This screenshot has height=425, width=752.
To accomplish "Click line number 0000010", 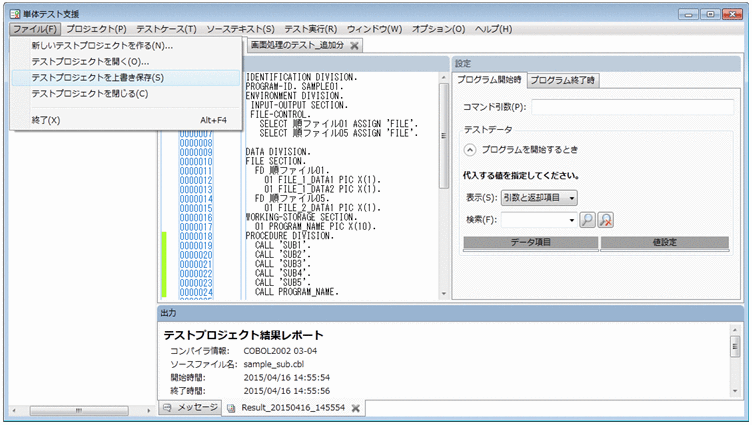I will 196,162.
